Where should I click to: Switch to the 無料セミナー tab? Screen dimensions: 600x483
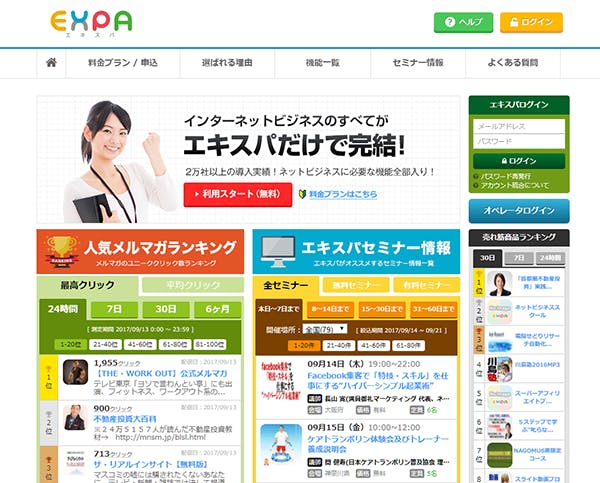[x=356, y=285]
